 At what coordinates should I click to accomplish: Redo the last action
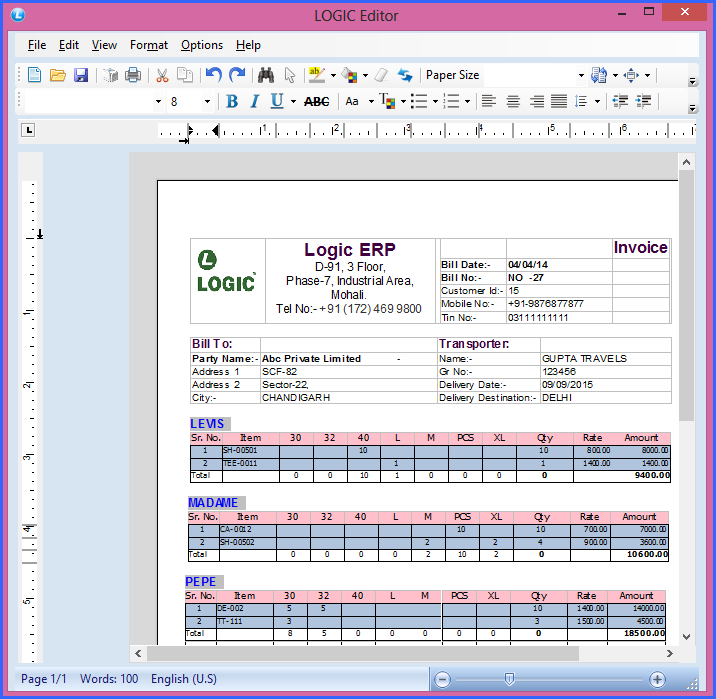[x=237, y=75]
